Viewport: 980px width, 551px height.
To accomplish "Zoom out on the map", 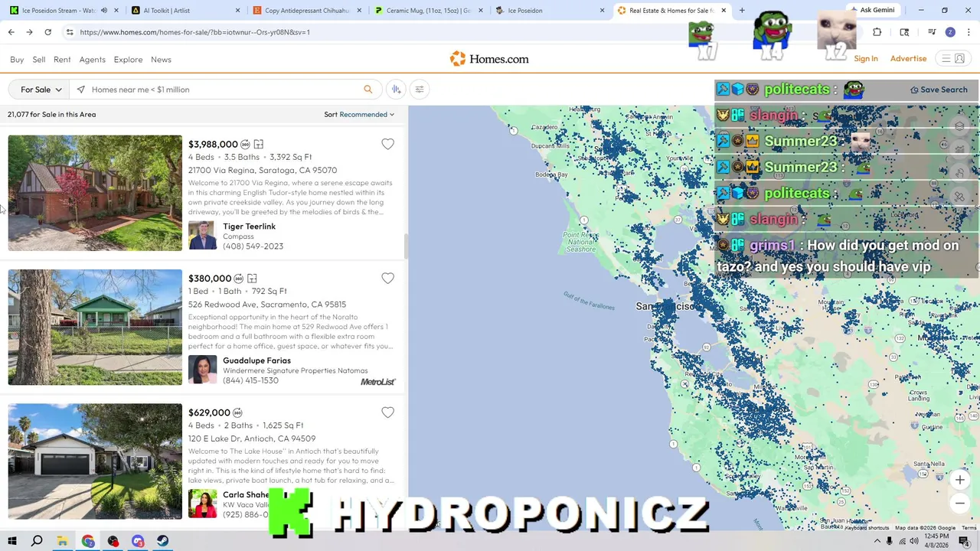I will click(x=959, y=503).
